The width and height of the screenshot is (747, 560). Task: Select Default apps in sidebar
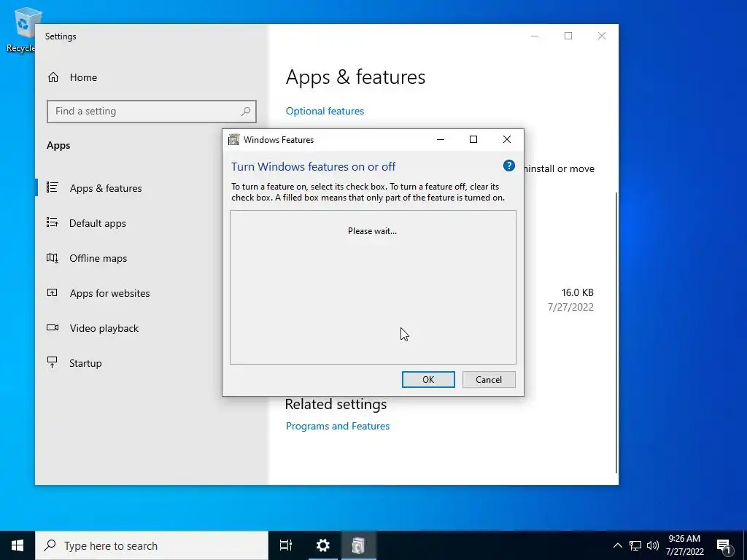(98, 223)
